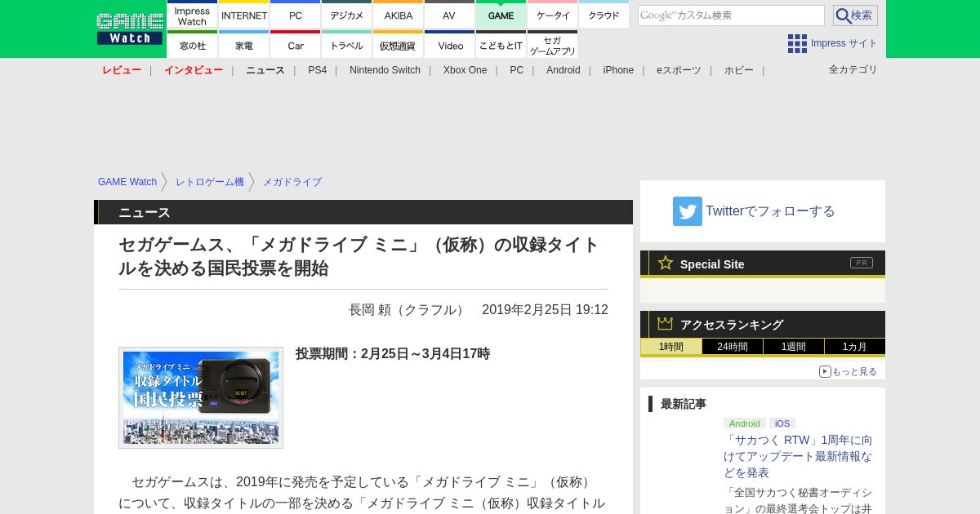Open 窓の杜 site tile
980x514 pixels.
pos(192,45)
